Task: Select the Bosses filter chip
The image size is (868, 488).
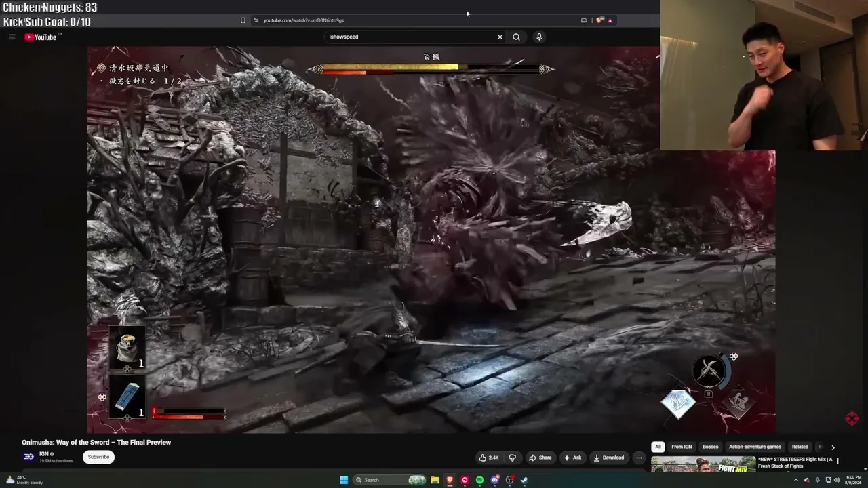Action: pos(710,447)
